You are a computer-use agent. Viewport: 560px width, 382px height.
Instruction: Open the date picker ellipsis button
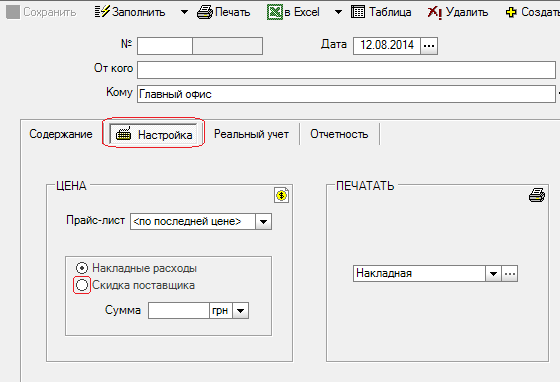point(429,46)
